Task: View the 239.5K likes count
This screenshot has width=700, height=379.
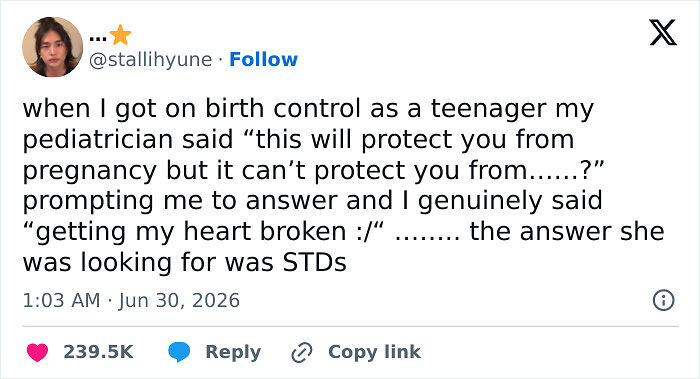Action: point(98,352)
